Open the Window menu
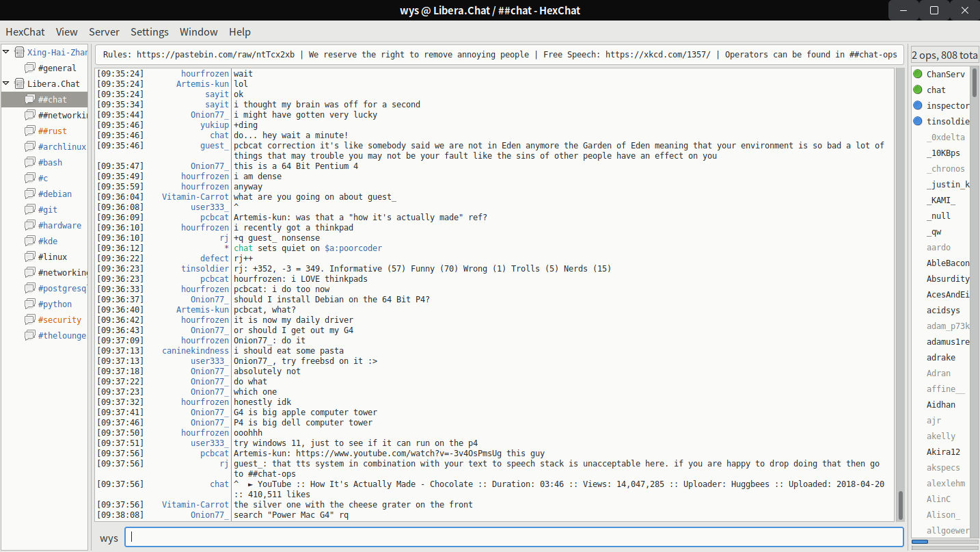 point(198,31)
